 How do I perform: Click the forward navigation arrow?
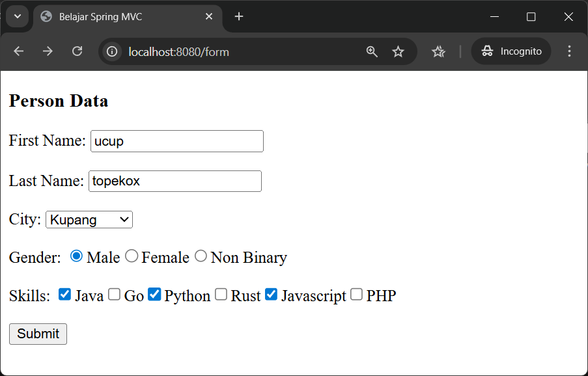click(x=48, y=51)
